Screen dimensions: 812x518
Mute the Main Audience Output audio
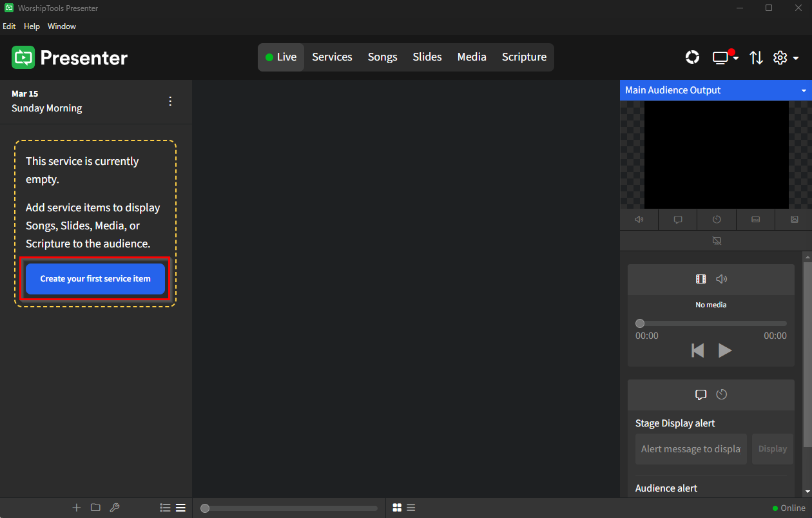(x=639, y=219)
